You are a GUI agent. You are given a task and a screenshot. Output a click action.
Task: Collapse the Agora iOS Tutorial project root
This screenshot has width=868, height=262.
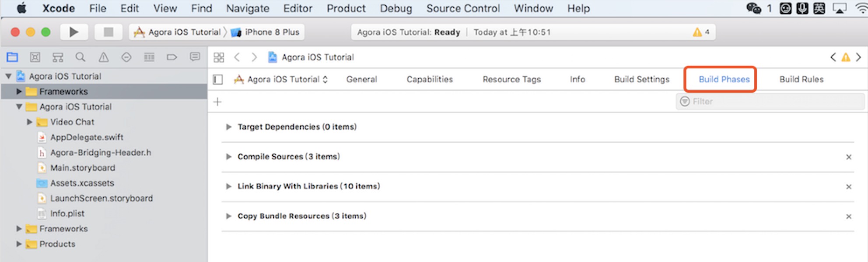8,76
